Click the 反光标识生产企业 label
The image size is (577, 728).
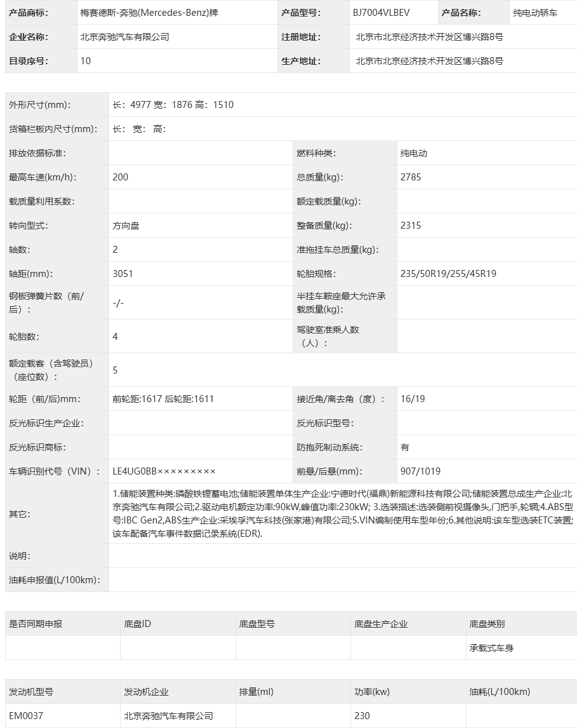coord(46,423)
